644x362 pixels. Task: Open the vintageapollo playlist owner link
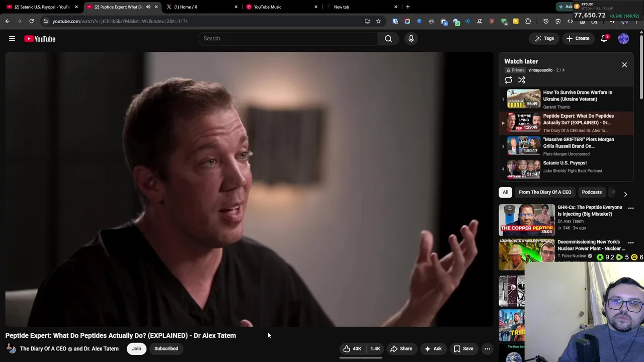(540, 70)
